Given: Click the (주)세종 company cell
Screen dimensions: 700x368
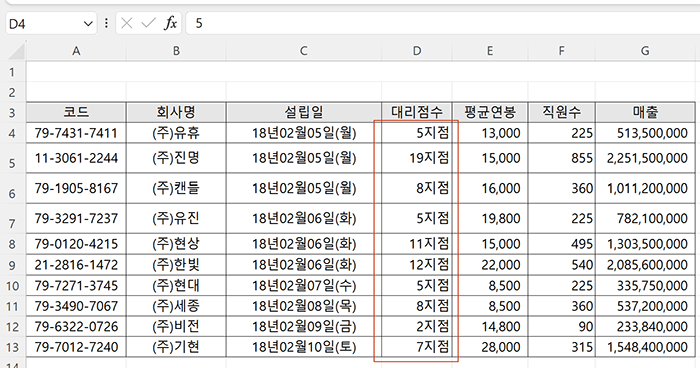Looking at the screenshot, I should pos(176,306).
